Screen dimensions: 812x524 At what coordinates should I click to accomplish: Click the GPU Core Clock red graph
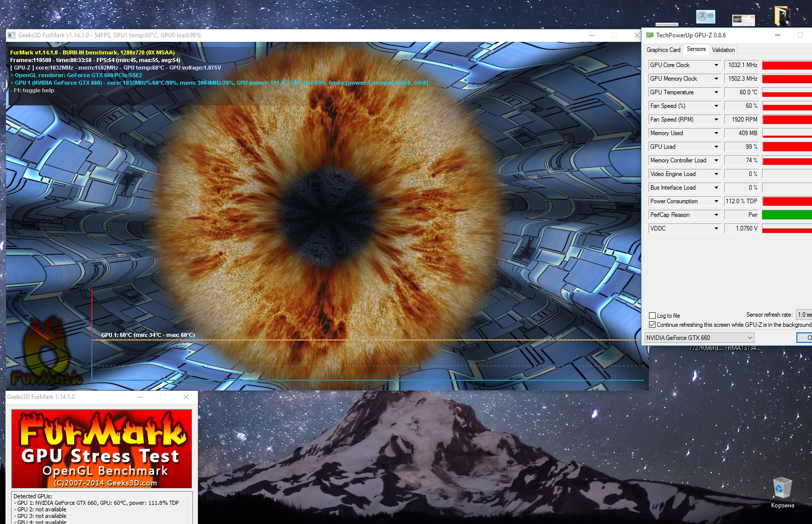[787, 65]
